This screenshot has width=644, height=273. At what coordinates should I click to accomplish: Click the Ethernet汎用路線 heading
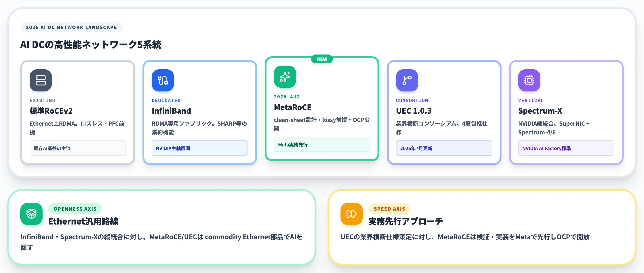[x=83, y=221]
